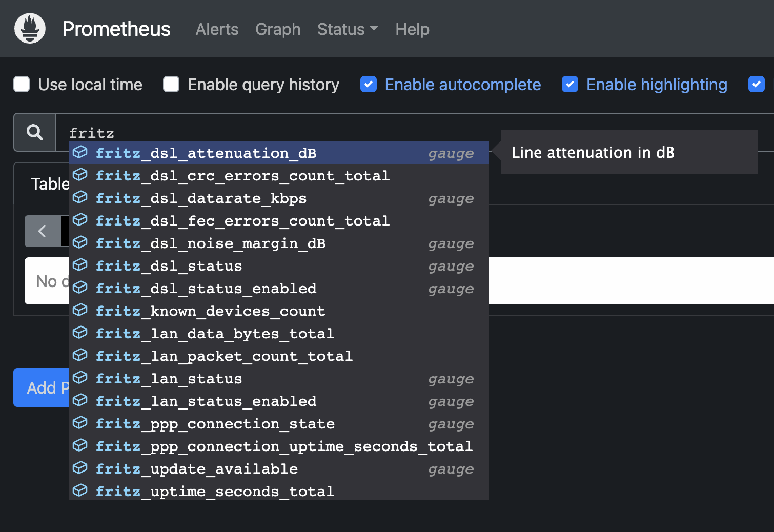Click the Enable highlighting label
Image resolution: width=774 pixels, height=532 pixels.
tap(657, 85)
